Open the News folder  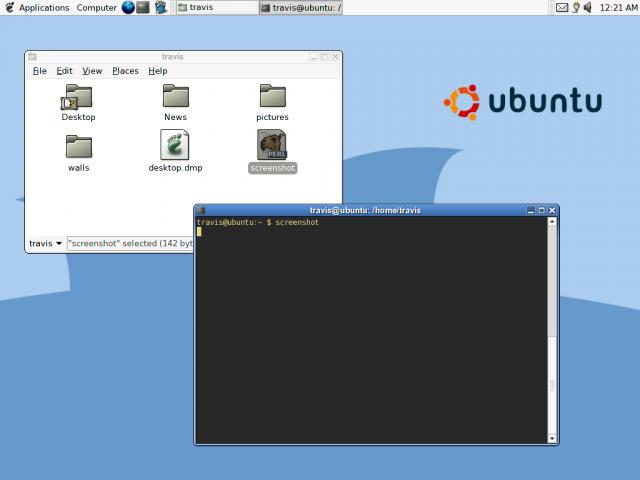[176, 96]
